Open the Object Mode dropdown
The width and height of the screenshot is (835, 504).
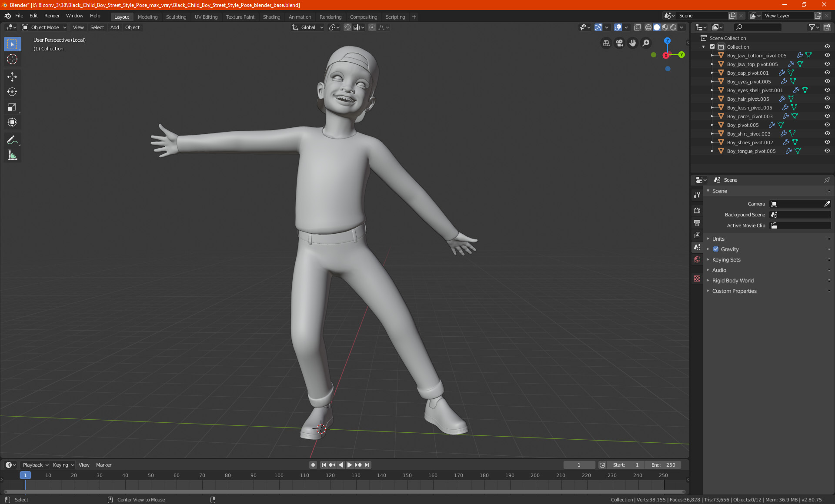(44, 27)
